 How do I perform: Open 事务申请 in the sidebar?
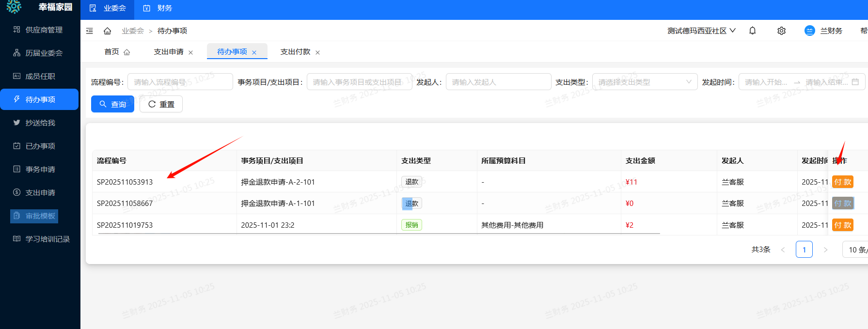pyautogui.click(x=40, y=169)
